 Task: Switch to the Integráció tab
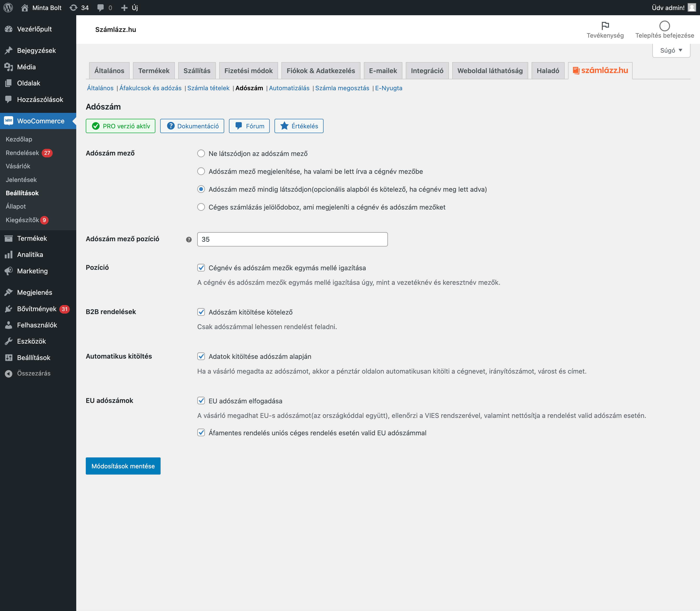tap(427, 70)
